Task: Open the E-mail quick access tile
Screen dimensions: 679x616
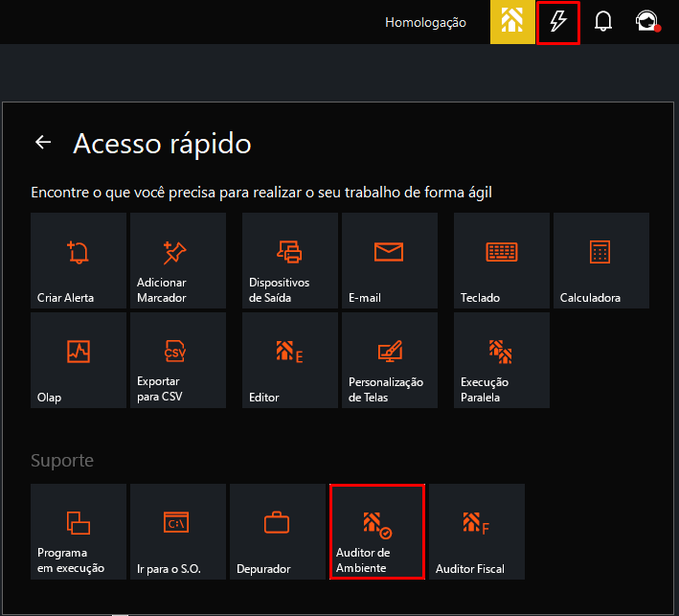Action: 390,261
